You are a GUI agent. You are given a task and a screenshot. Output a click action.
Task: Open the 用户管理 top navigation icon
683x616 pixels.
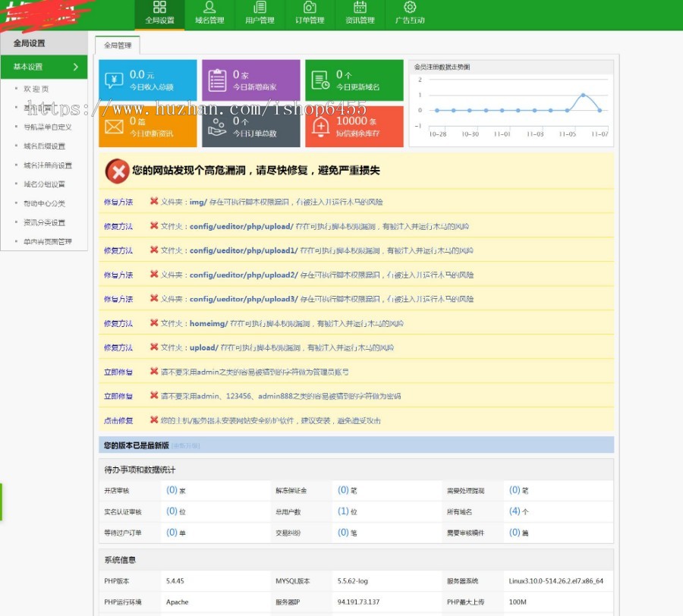pyautogui.click(x=260, y=14)
